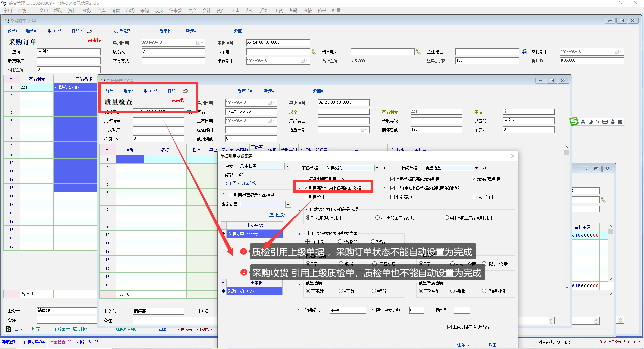The width and height of the screenshot is (644, 349).
Task: Select the A取反 radio button
Action: pos(453,291)
